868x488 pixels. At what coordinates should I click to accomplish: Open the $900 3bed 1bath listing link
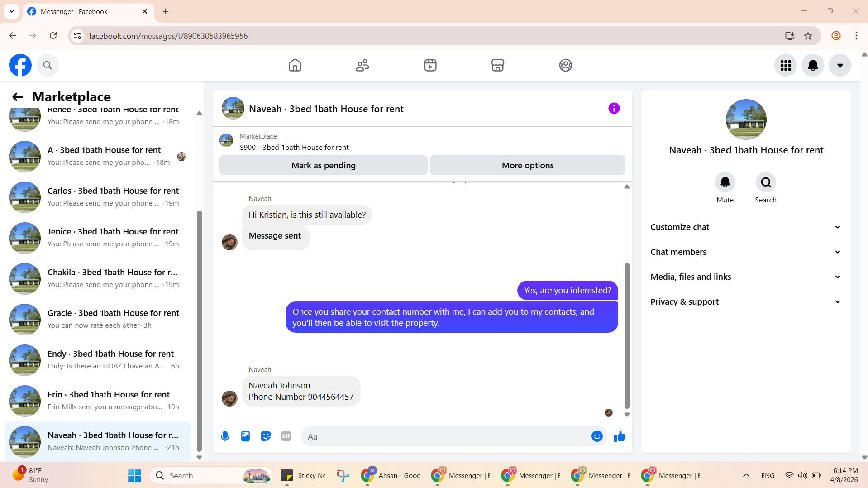tap(294, 148)
